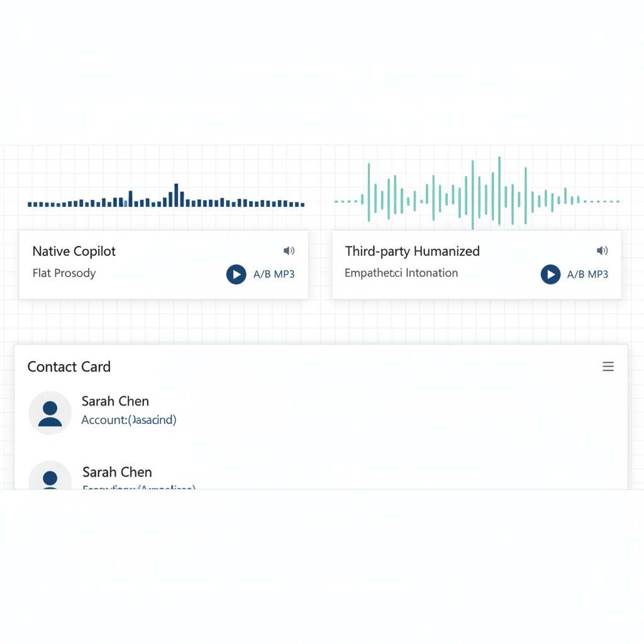644x644 pixels.
Task: Click the second Sarah Chen name
Action: click(118, 472)
